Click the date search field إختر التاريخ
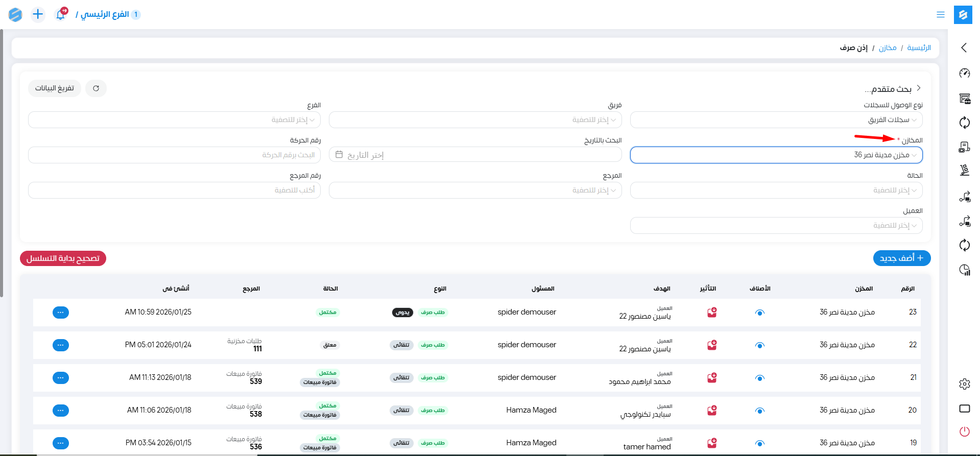 tap(475, 155)
